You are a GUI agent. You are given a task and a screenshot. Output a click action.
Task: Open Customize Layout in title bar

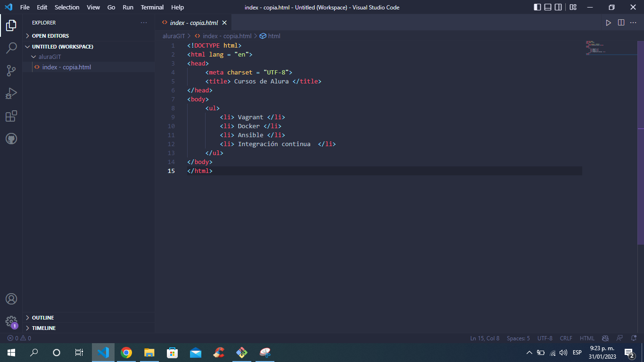point(573,7)
